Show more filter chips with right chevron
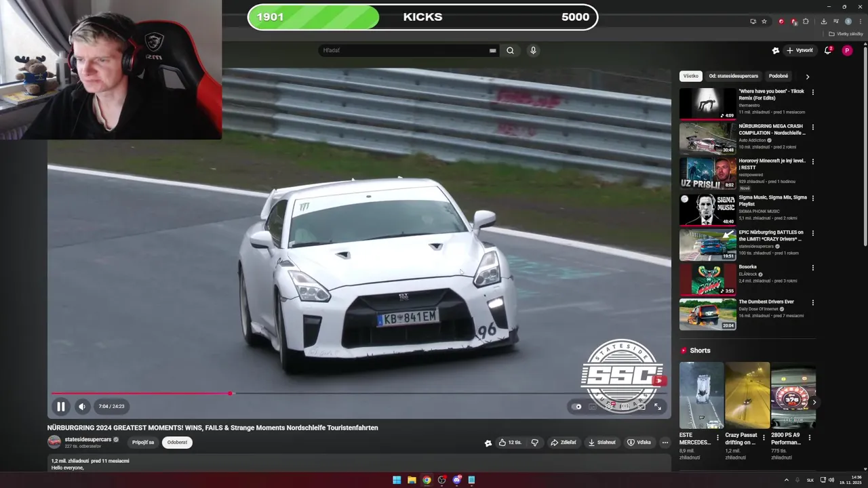 tap(808, 77)
